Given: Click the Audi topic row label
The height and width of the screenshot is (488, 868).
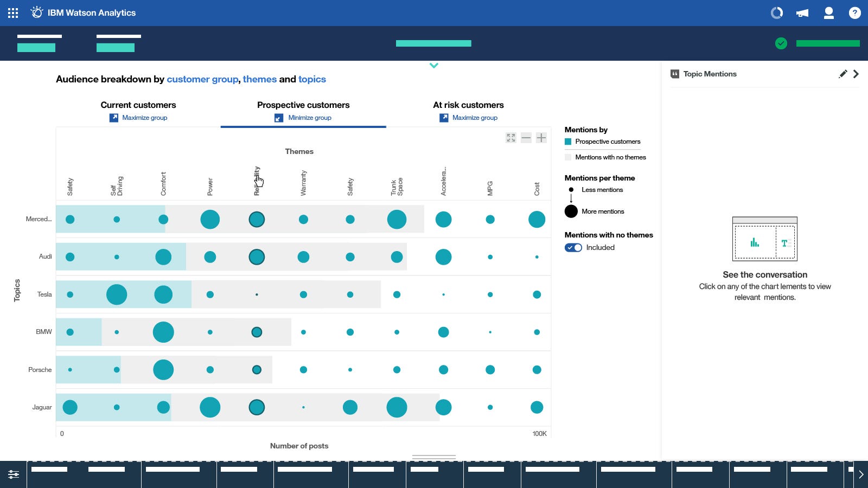Looking at the screenshot, I should click(46, 256).
